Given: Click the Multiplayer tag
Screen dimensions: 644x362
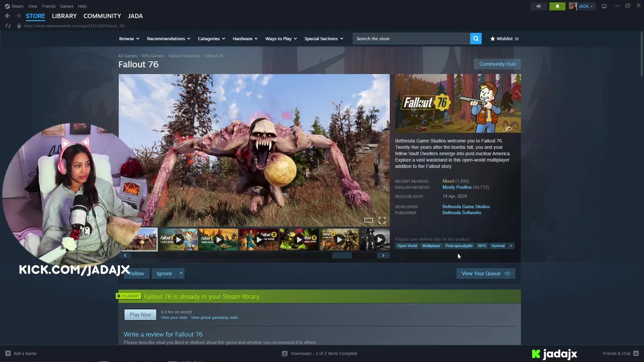Looking at the screenshot, I should 431,246.
